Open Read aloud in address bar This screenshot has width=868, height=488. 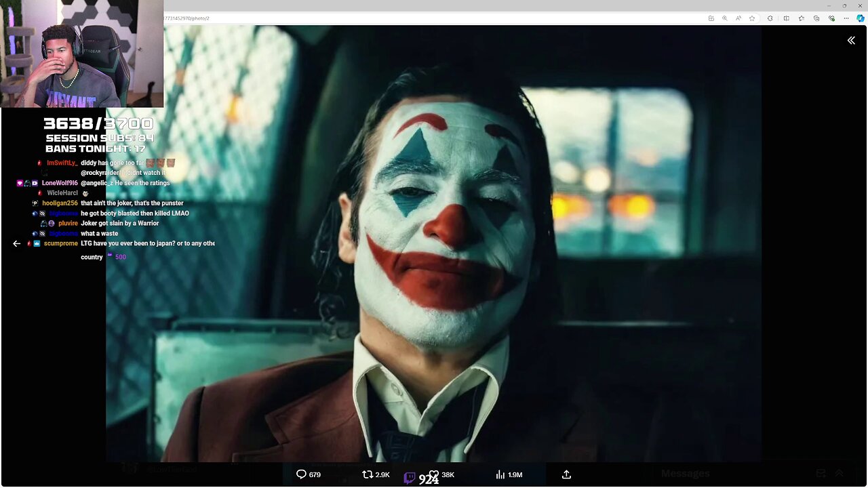[x=738, y=18]
